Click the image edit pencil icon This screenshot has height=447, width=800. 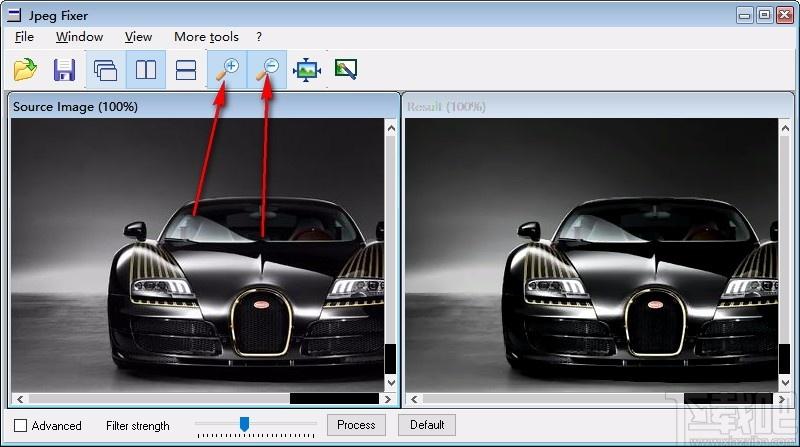pyautogui.click(x=346, y=70)
